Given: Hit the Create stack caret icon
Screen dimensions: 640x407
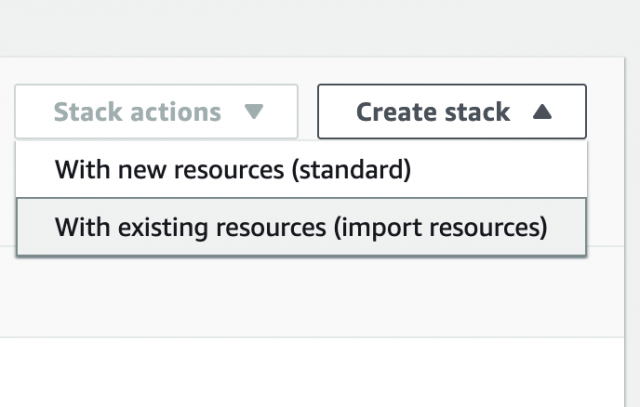Looking at the screenshot, I should click(543, 112).
